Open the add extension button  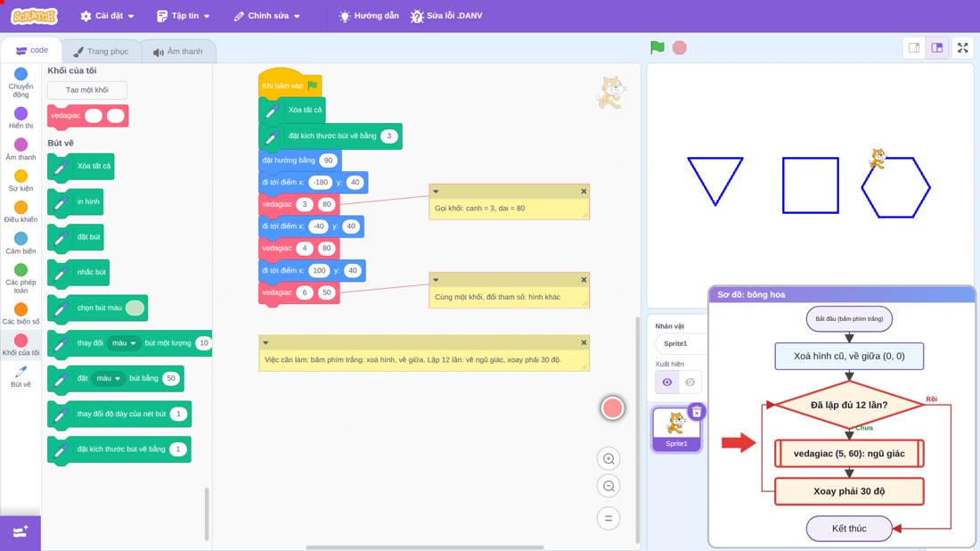(20, 532)
